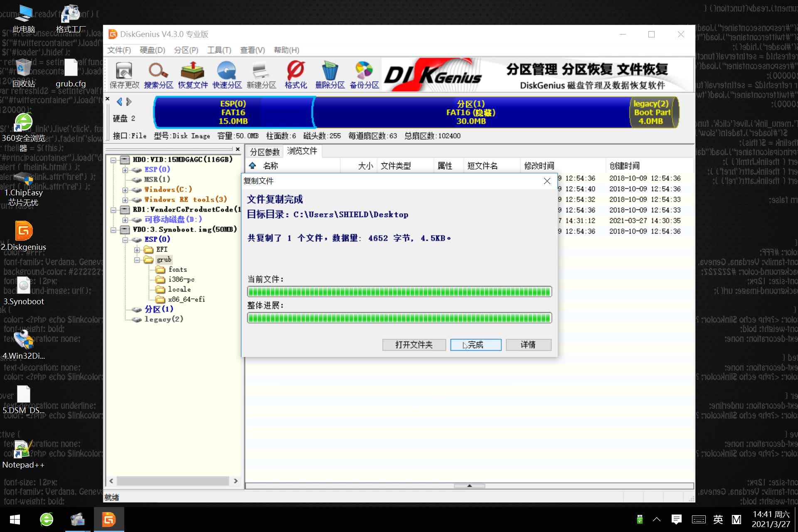This screenshot has height=532, width=798.
Task: Click the up-folder arrow in file list header
Action: point(252,165)
